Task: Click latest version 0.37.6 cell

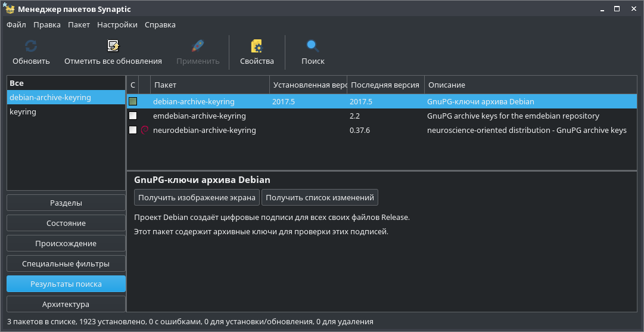Action: coord(360,131)
